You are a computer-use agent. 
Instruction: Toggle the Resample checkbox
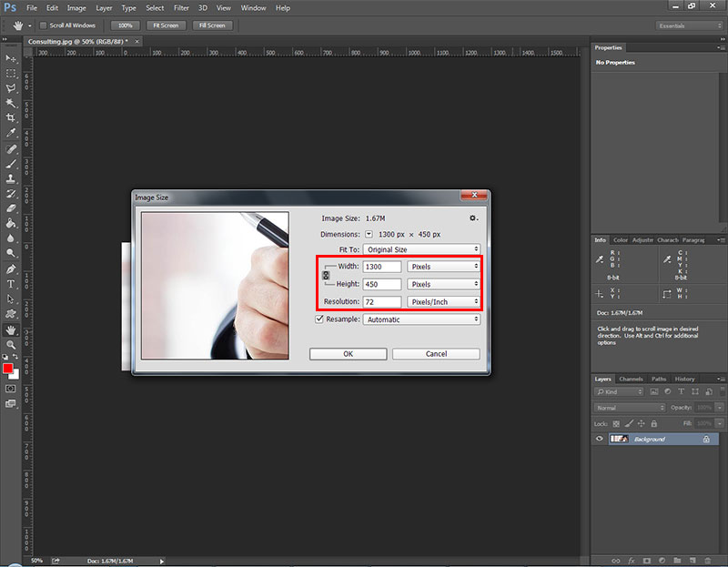[x=319, y=319]
